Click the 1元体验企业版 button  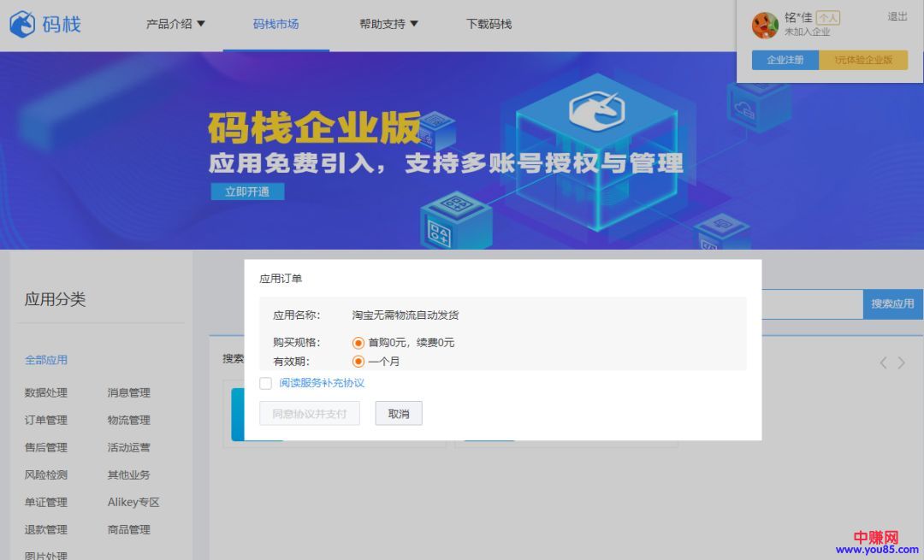[863, 60]
